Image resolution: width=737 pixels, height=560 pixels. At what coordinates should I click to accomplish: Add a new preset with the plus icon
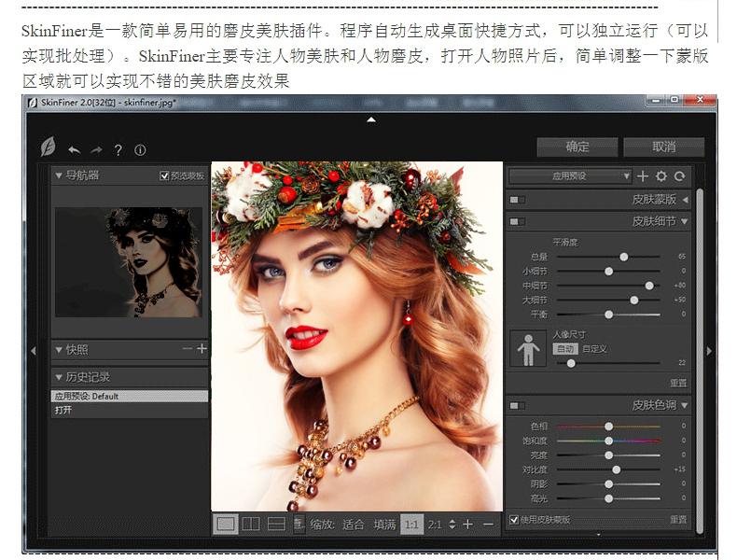point(643,176)
